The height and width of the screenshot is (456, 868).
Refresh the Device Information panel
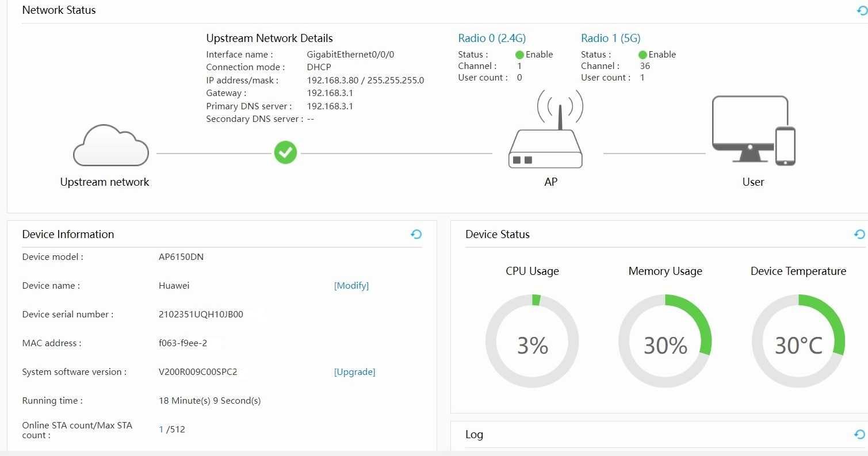coord(416,234)
